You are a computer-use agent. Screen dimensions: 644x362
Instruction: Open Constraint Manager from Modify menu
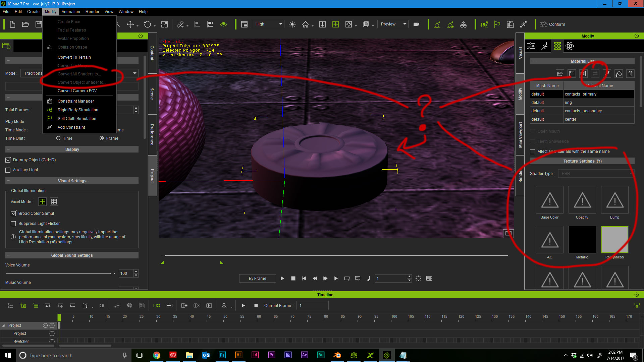76,101
